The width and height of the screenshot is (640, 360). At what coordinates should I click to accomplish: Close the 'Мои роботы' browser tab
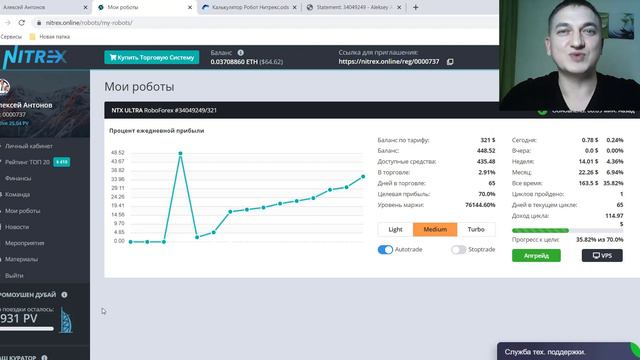tap(190, 7)
